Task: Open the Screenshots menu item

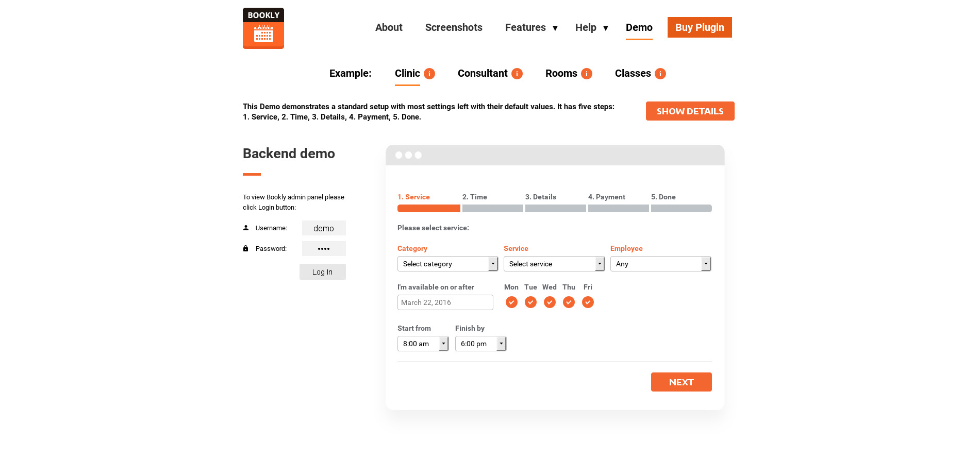Action: click(x=454, y=27)
